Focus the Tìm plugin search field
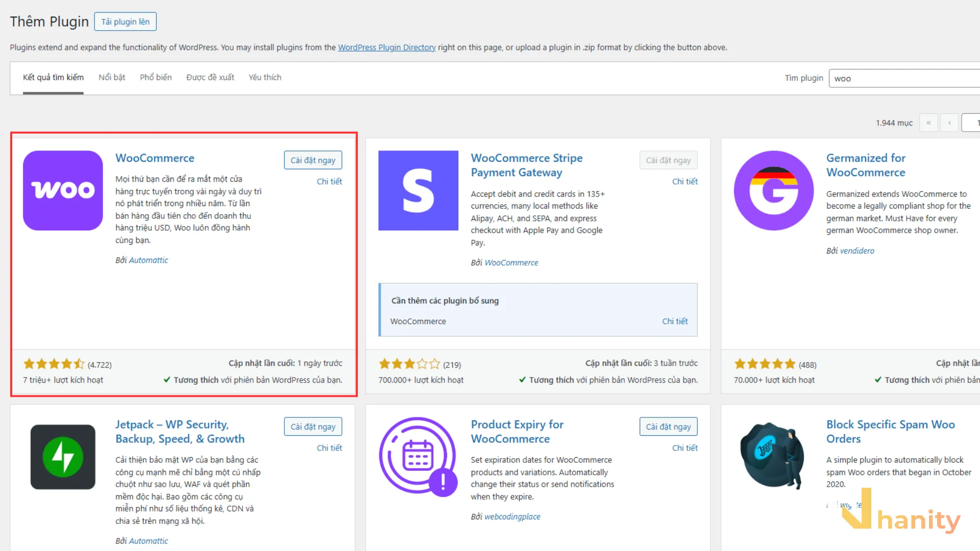Viewport: 980px width, 551px height. (904, 79)
